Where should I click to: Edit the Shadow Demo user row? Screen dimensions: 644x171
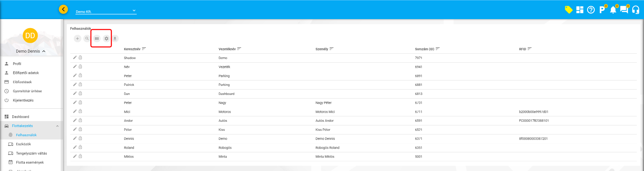[x=75, y=58]
